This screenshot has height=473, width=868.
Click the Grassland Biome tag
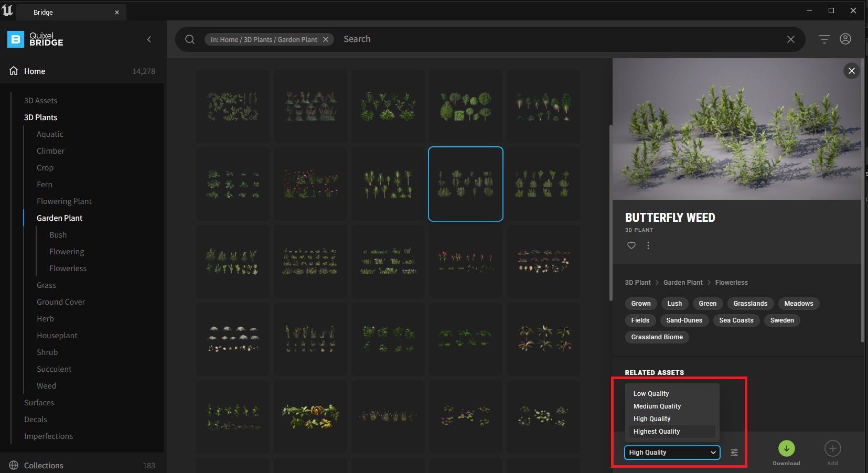tap(657, 337)
